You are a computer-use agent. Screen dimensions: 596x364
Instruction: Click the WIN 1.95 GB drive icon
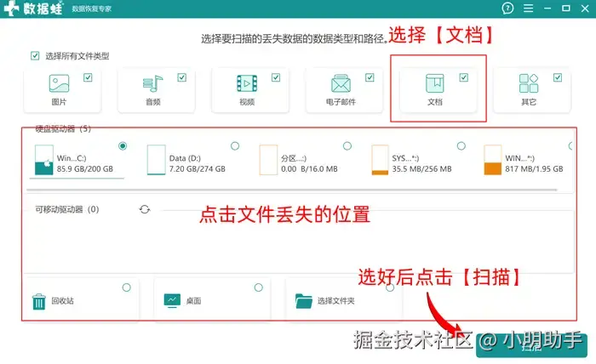point(493,160)
